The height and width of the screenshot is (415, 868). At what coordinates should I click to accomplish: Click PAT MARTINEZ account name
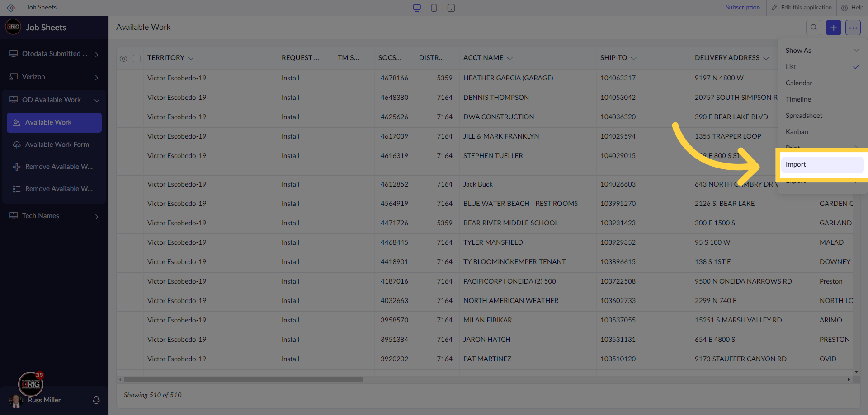click(x=487, y=359)
